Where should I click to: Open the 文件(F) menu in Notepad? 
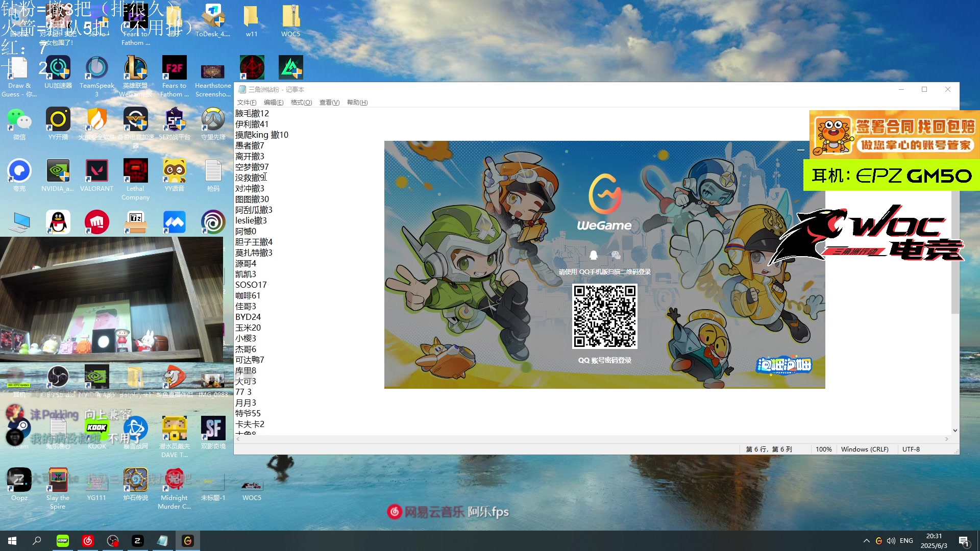247,103
